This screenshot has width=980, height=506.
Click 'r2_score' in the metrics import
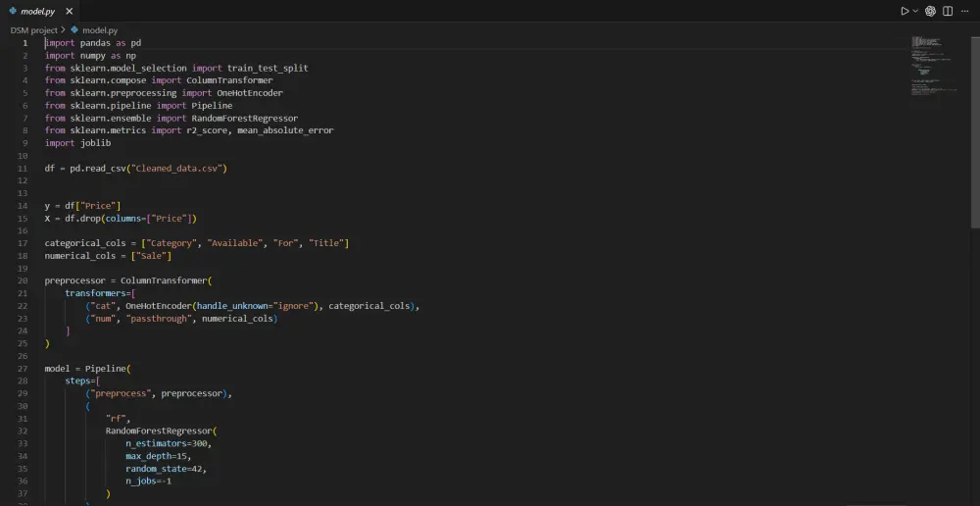(x=207, y=130)
